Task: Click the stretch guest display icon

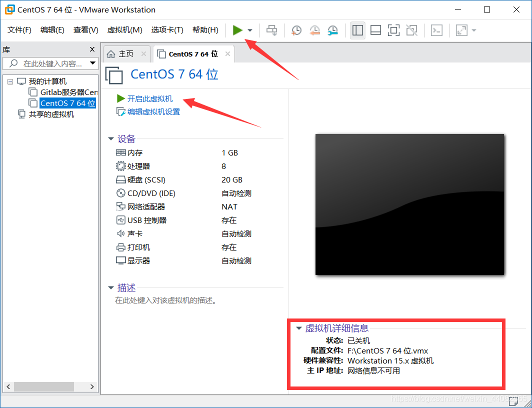Action: tap(462, 30)
